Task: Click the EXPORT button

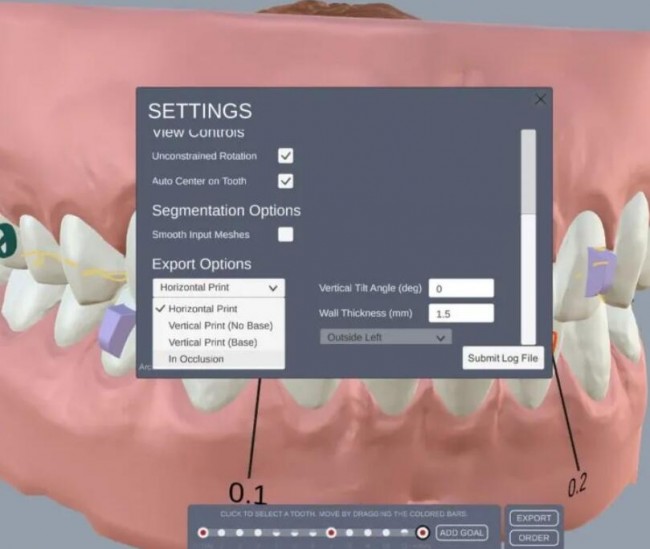Action: click(x=534, y=518)
